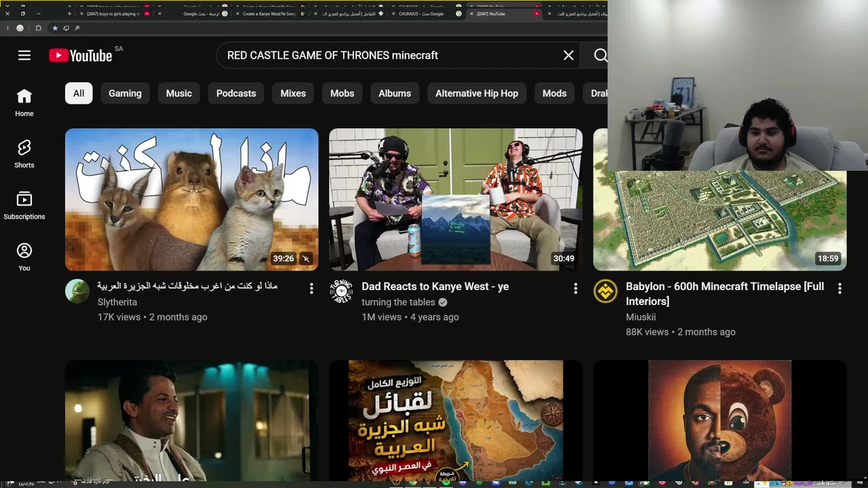Image resolution: width=868 pixels, height=488 pixels.
Task: Click the magnifier search button
Action: [x=600, y=56]
